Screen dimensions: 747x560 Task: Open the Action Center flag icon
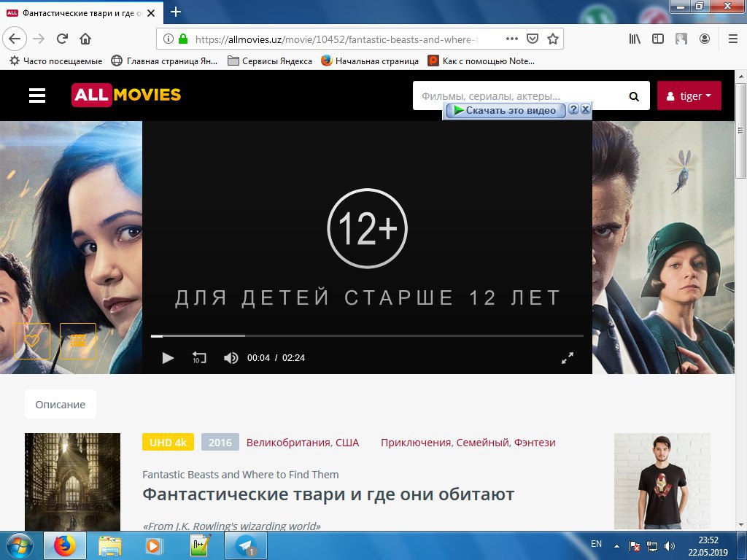pos(634,546)
